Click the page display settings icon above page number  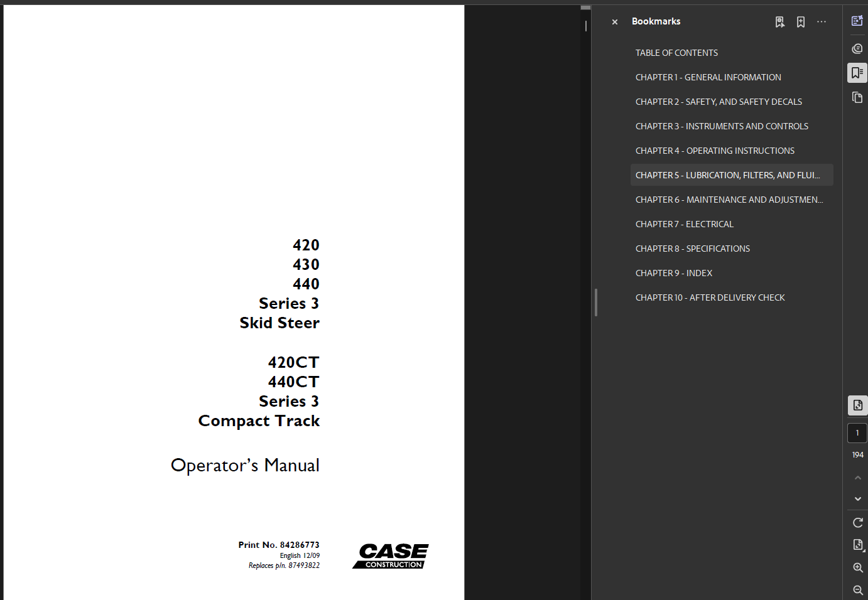click(x=857, y=405)
